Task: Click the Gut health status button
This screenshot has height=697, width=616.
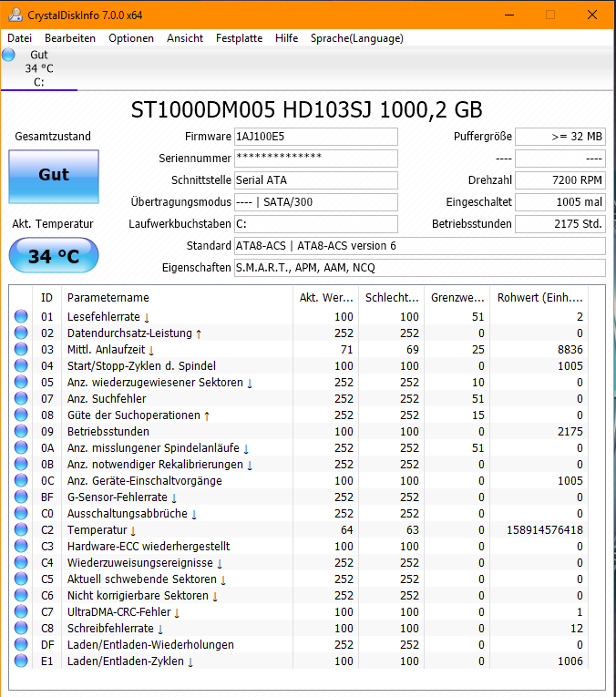Action: coord(54,177)
